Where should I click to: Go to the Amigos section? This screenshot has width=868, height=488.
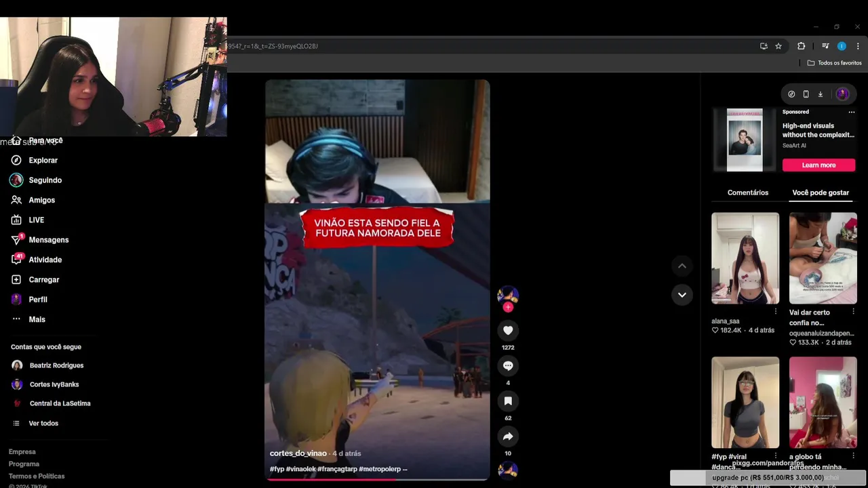pos(33,200)
